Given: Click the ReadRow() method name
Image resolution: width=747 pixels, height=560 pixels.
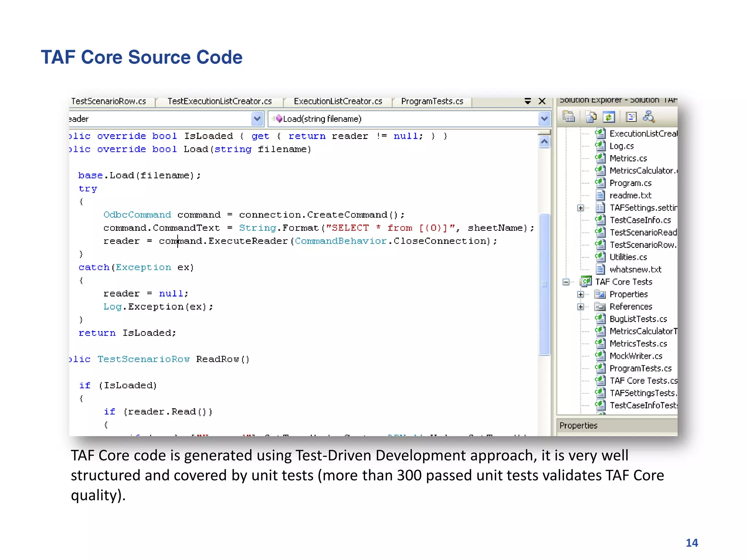Looking at the screenshot, I should point(223,359).
